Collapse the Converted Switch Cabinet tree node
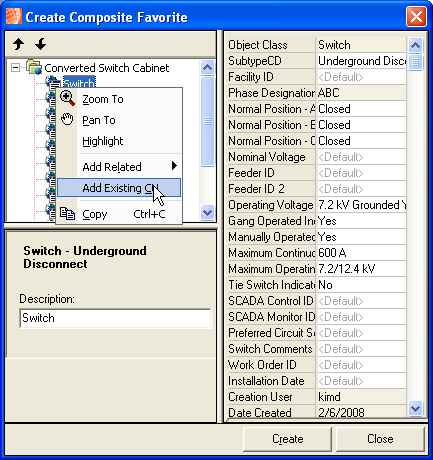Image resolution: width=433 pixels, height=460 pixels. pos(15,68)
